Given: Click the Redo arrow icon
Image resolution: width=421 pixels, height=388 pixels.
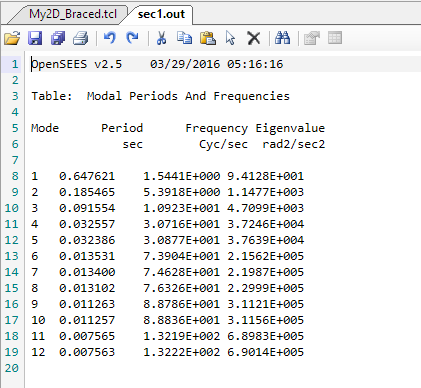Looking at the screenshot, I should point(132,38).
